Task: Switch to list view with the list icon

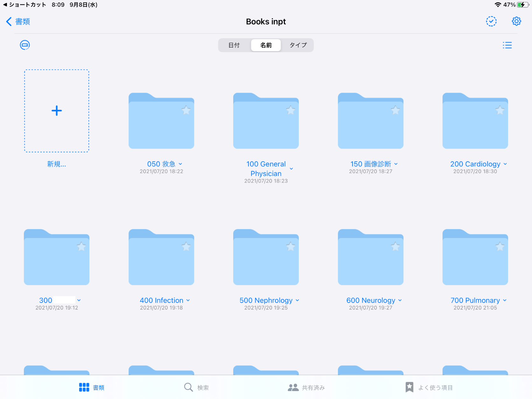Action: pos(507,45)
